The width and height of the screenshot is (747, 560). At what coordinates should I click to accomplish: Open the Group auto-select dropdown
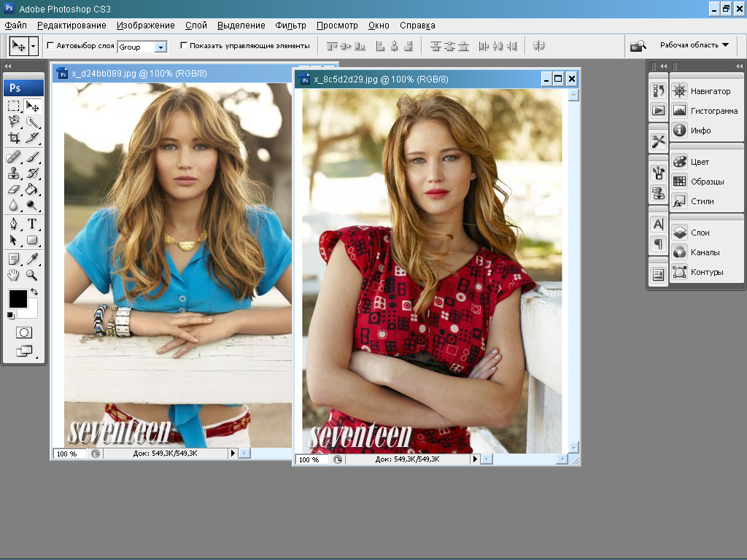[x=160, y=47]
